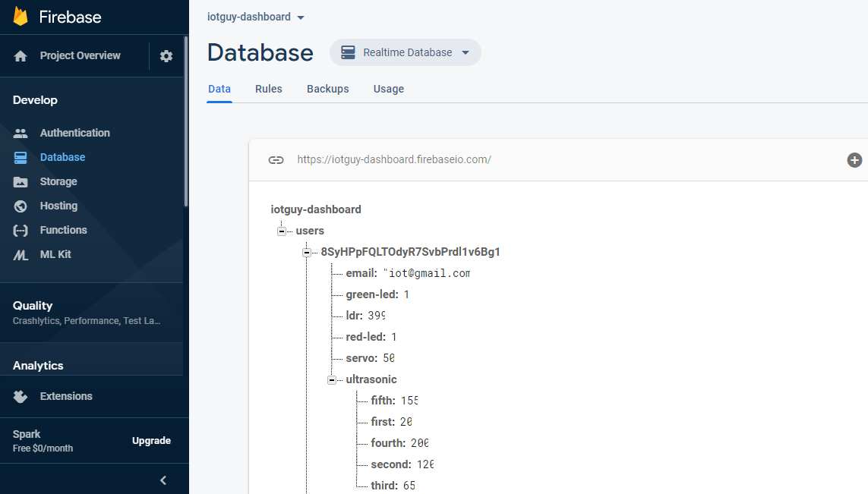This screenshot has height=494, width=868.
Task: Click the Hosting globe icon
Action: tap(21, 206)
